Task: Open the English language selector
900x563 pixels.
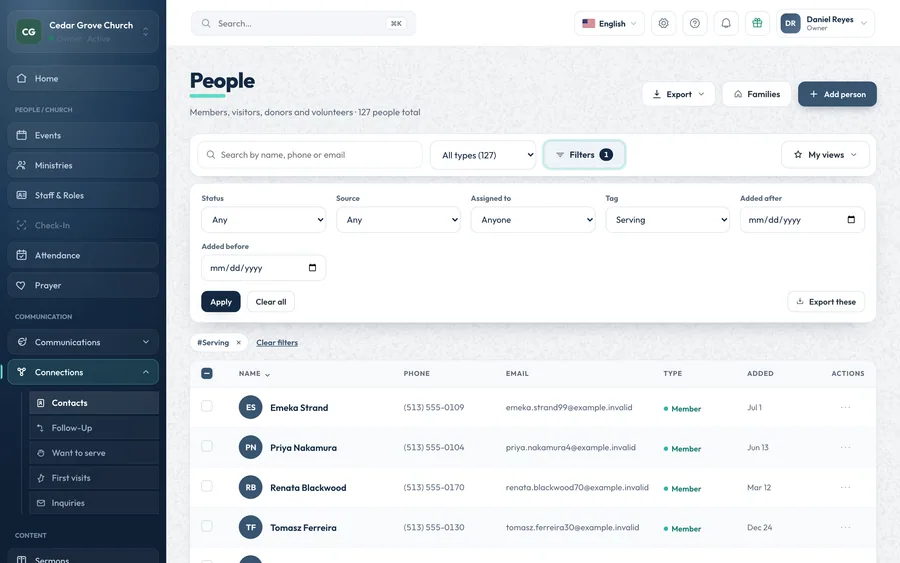Action: point(609,24)
